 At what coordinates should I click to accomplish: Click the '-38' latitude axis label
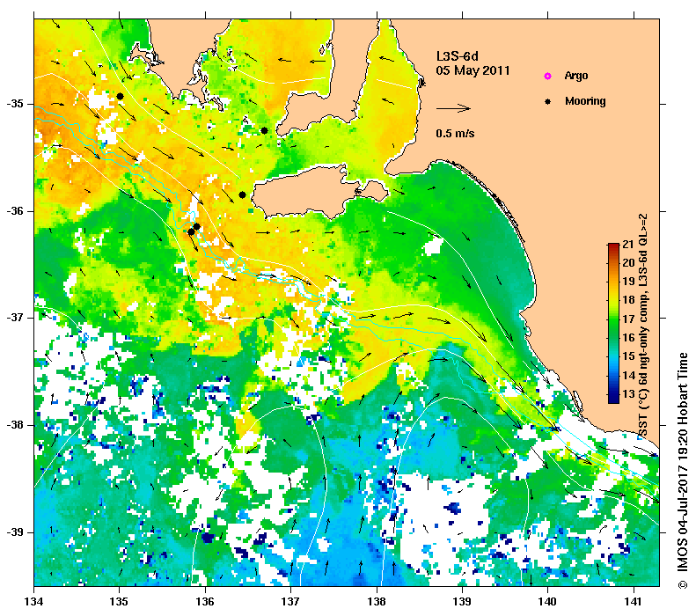click(16, 425)
